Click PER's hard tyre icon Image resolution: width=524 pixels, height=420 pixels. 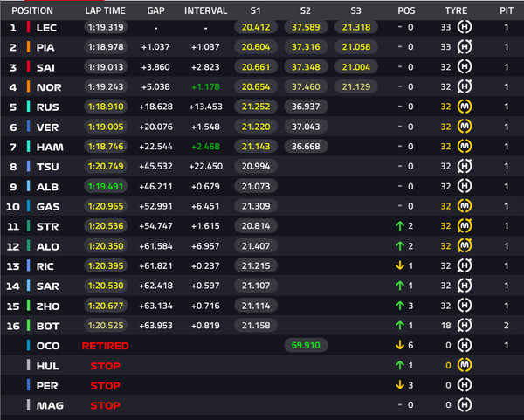click(x=465, y=385)
